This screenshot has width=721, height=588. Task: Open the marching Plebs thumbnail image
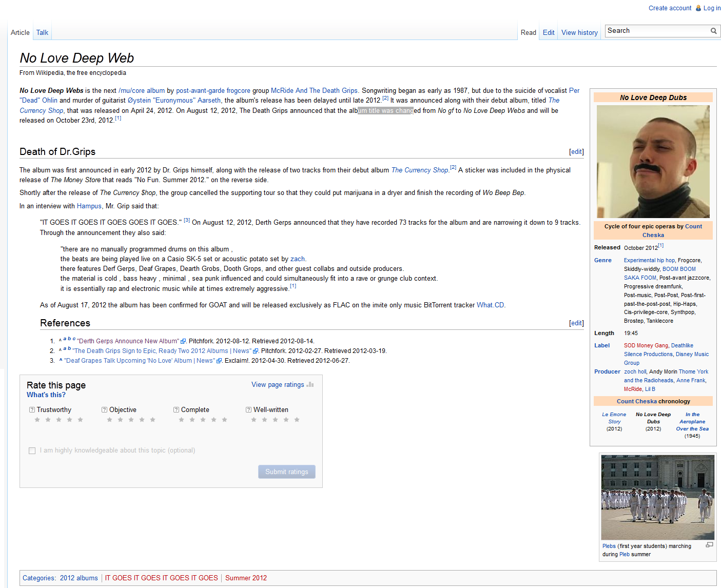coord(657,497)
